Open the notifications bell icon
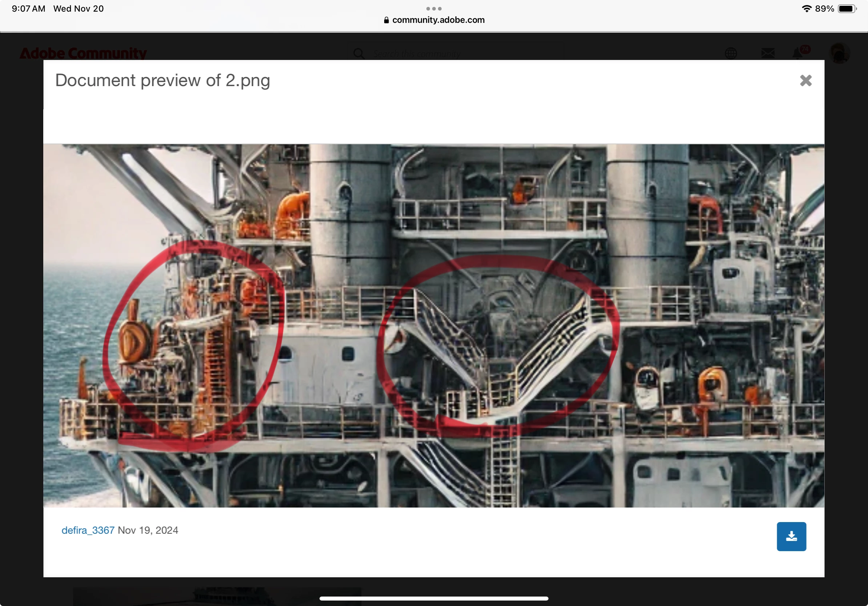 [798, 53]
